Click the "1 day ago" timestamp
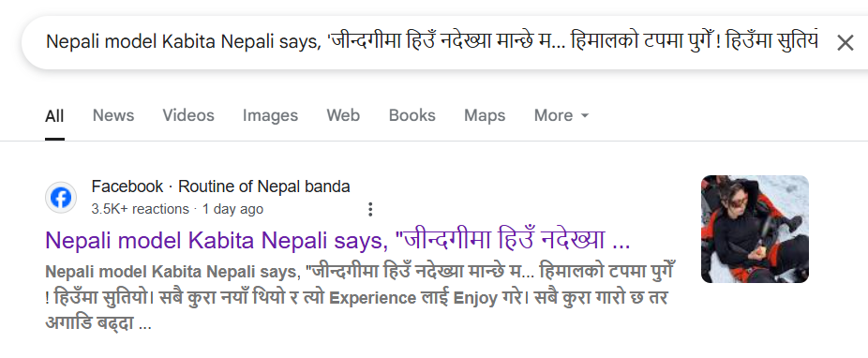This screenshot has height=358, width=868. (x=233, y=209)
